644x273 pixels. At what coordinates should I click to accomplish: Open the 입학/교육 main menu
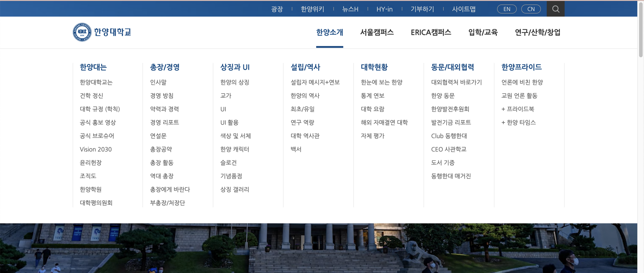pos(483,32)
